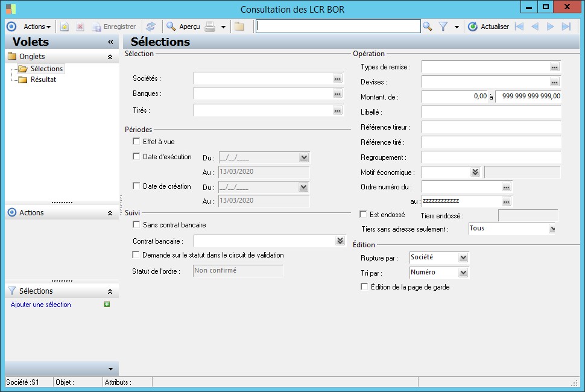This screenshot has height=392, width=585.
Task: Click the printer icon
Action: [x=210, y=27]
